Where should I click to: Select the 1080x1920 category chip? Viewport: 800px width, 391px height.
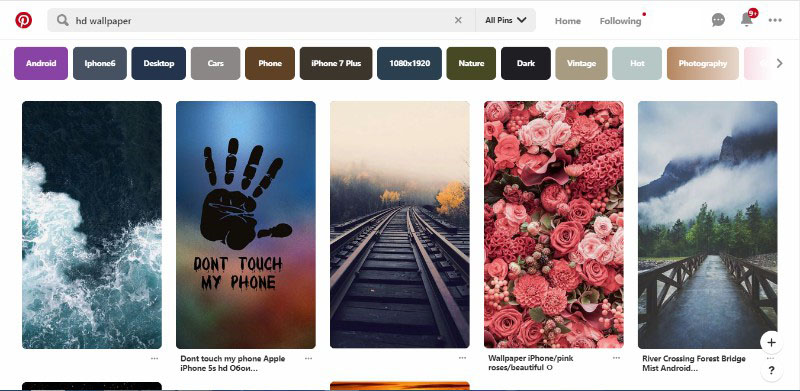point(409,63)
